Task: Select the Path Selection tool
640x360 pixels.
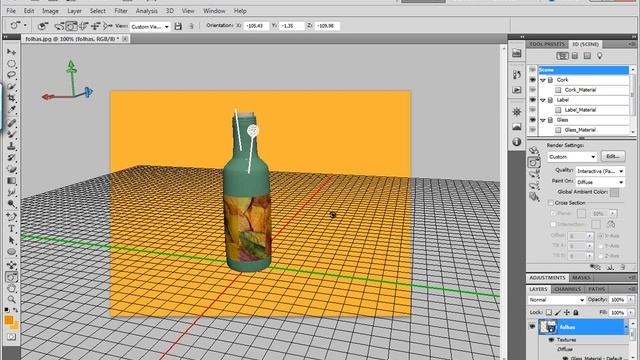Action: 11,240
